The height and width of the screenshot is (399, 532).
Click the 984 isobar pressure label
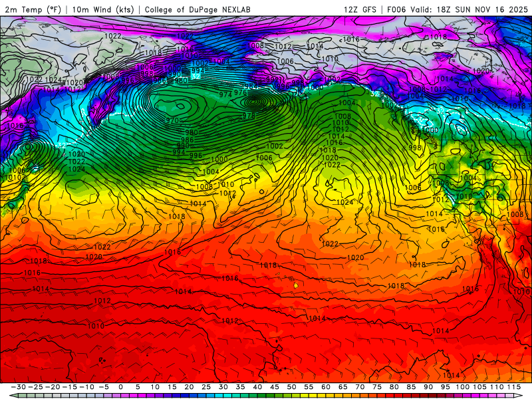251,86
